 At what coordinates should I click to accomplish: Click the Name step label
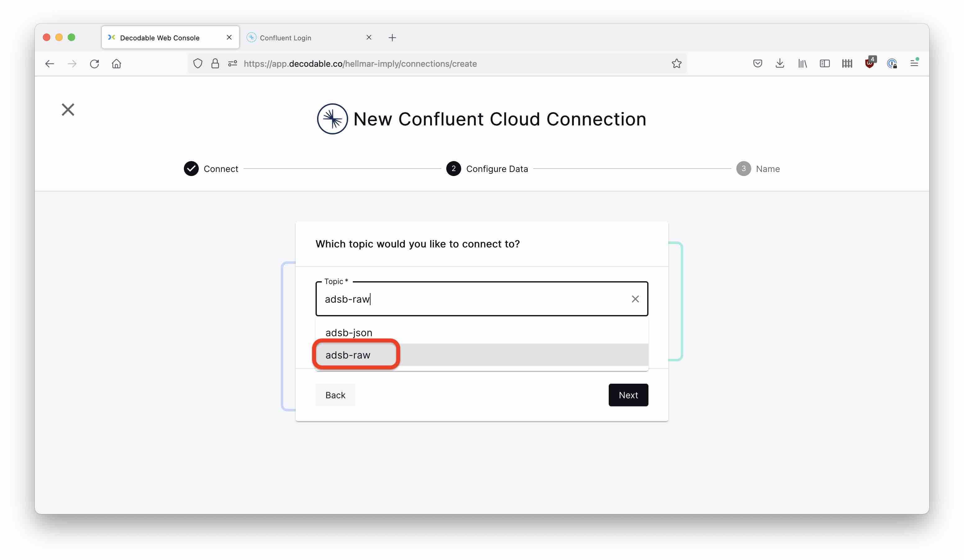[767, 169]
